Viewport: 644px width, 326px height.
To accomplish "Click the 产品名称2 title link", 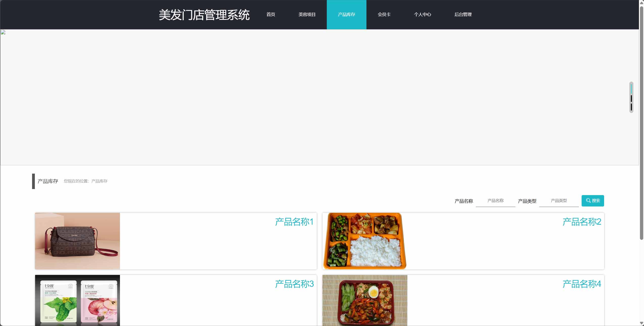I will point(582,222).
